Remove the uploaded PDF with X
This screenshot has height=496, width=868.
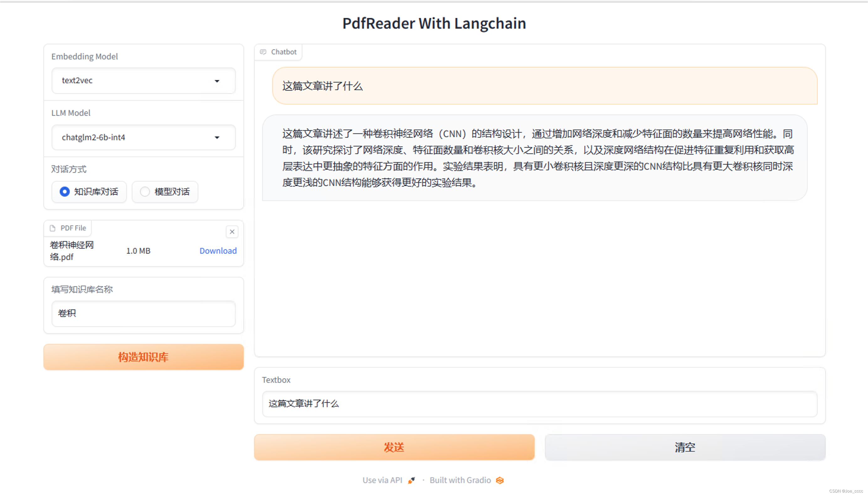click(x=232, y=232)
